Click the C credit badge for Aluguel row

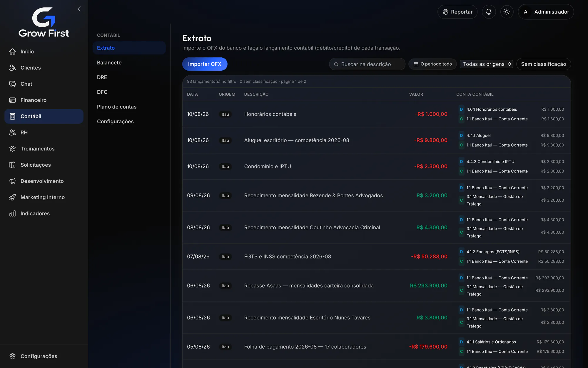click(461, 145)
